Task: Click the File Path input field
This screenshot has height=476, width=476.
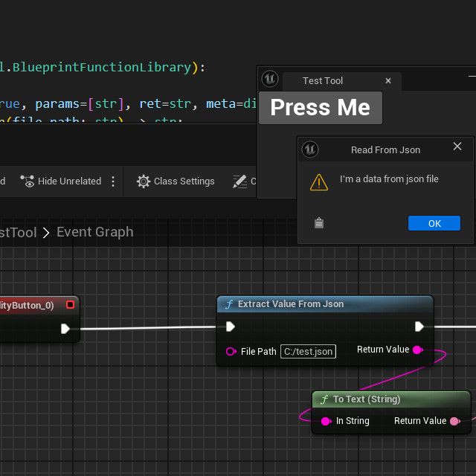Action: (308, 352)
